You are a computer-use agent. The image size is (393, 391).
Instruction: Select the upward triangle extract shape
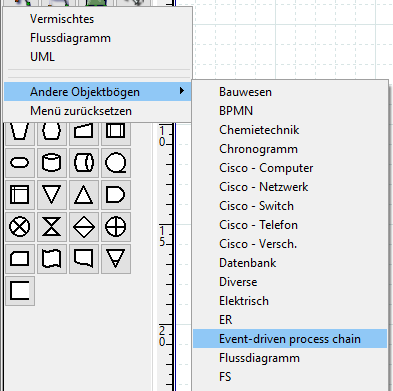click(x=83, y=195)
